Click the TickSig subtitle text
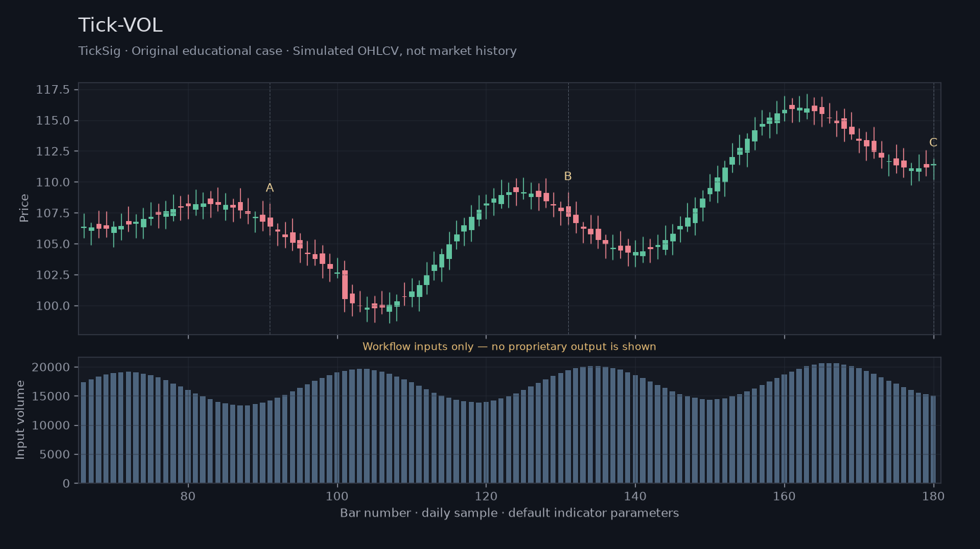This screenshot has height=549, width=980. [297, 51]
